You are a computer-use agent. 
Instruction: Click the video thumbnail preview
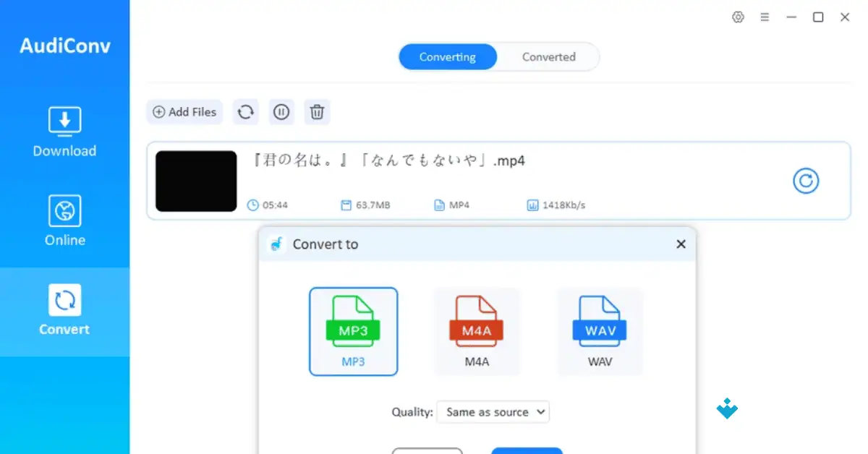[195, 181]
